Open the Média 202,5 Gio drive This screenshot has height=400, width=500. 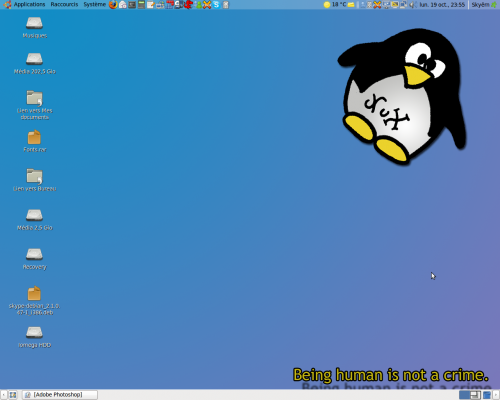click(35, 63)
